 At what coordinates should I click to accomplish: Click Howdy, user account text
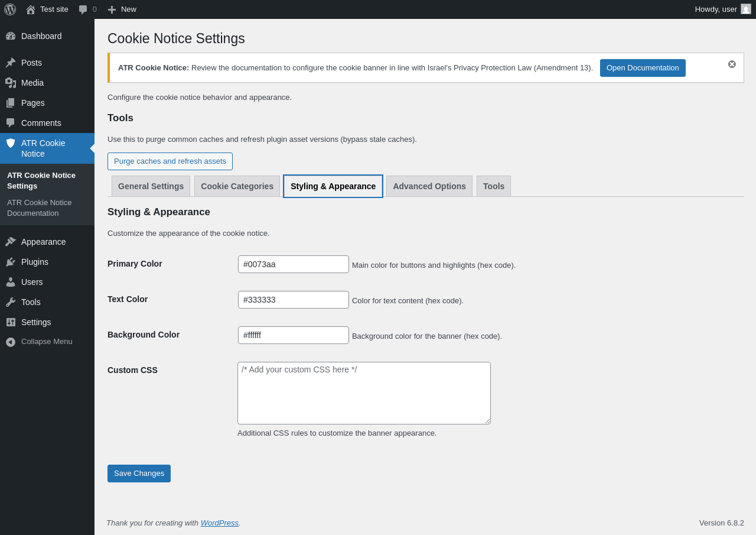click(x=716, y=9)
